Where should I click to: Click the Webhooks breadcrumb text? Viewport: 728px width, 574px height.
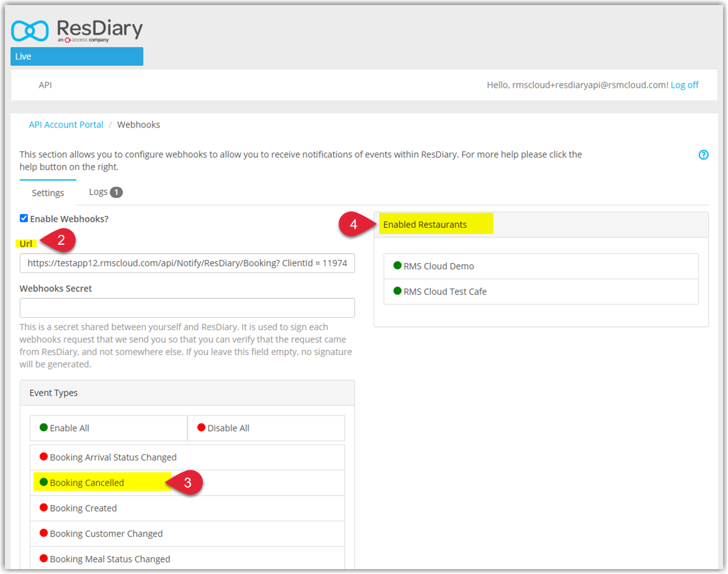[139, 125]
